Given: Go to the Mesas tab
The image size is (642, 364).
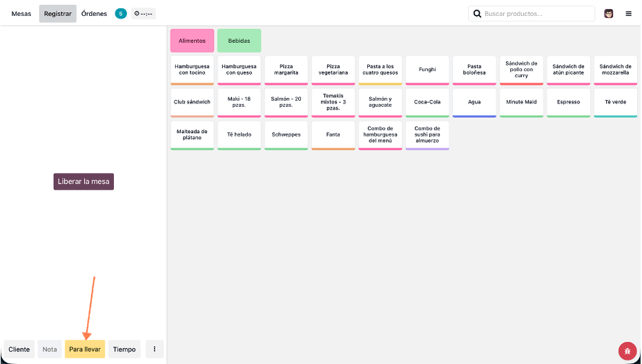Looking at the screenshot, I should (21, 14).
